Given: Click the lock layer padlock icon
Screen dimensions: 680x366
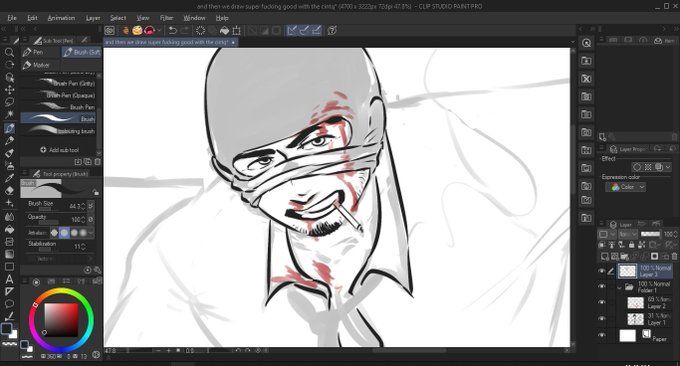Looking at the screenshot, I should (632, 245).
